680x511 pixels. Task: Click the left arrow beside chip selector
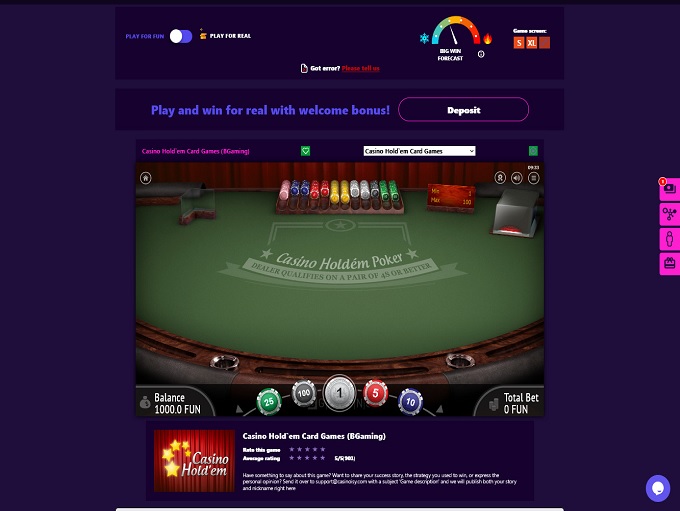pos(239,409)
